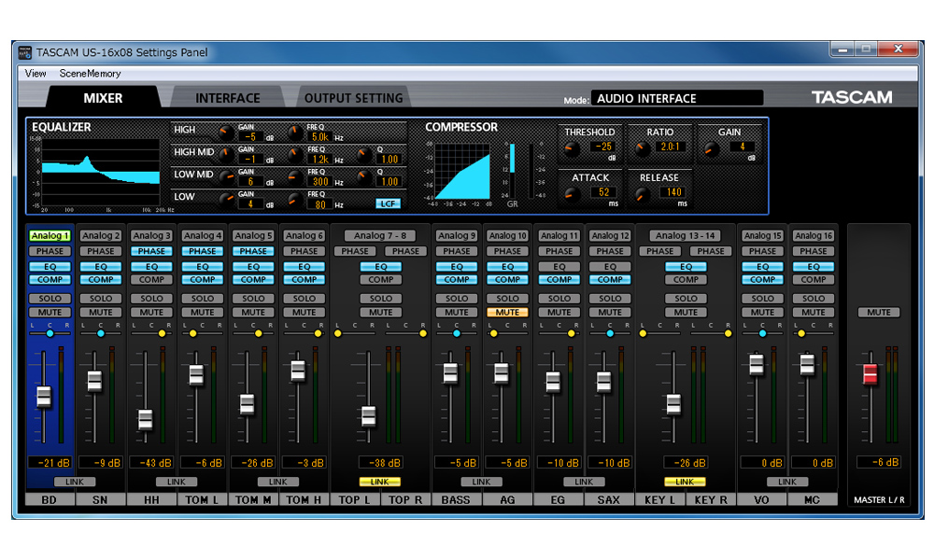Mute the Analog 15 VO channel
This screenshot has width=934, height=560.
click(x=762, y=313)
